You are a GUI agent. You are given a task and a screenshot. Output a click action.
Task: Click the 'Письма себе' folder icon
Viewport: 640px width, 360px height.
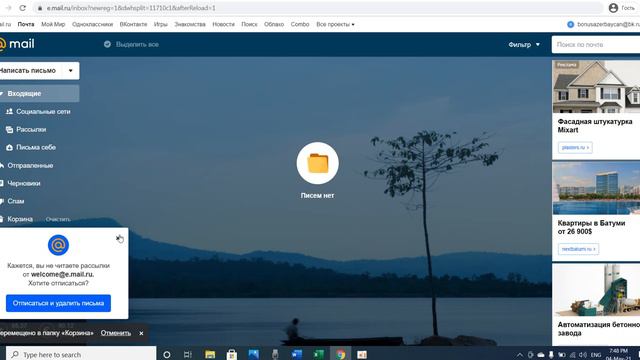click(x=9, y=147)
